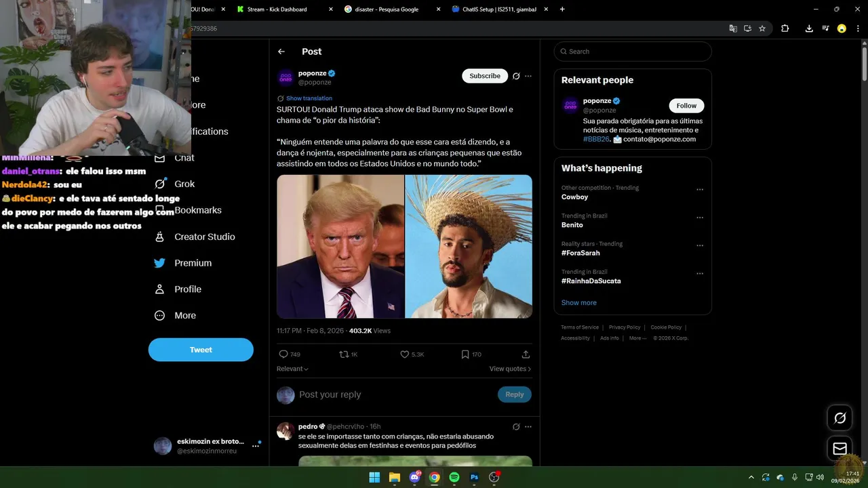
Task: Show hidden system tray icons
Action: tap(751, 477)
